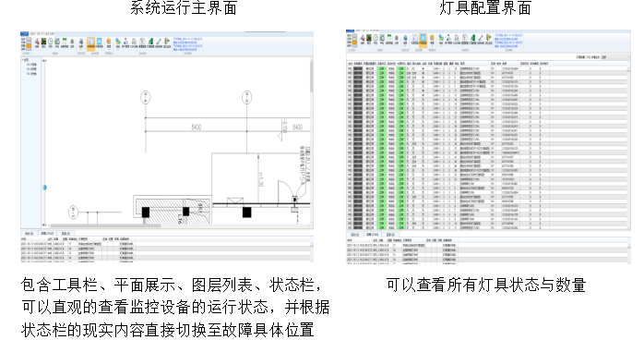Select the first child item in the layer tree
644x340 pixels.
(x=31, y=65)
